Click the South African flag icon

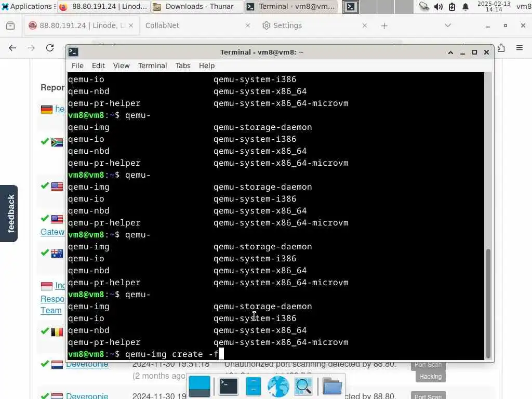pos(57,142)
